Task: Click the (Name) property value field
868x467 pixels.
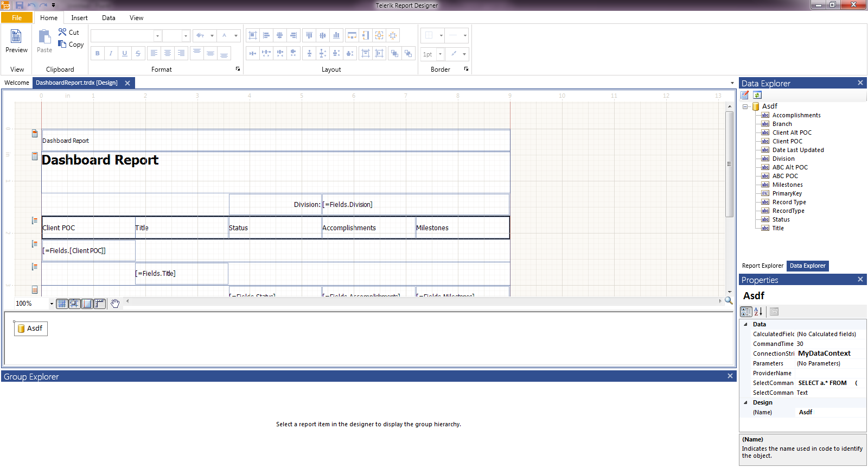Action: [831, 412]
